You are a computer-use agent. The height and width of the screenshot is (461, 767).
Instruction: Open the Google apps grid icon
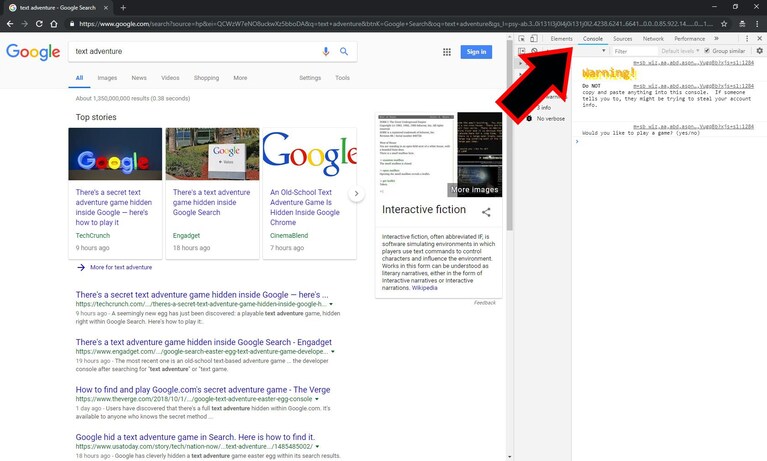(x=447, y=52)
